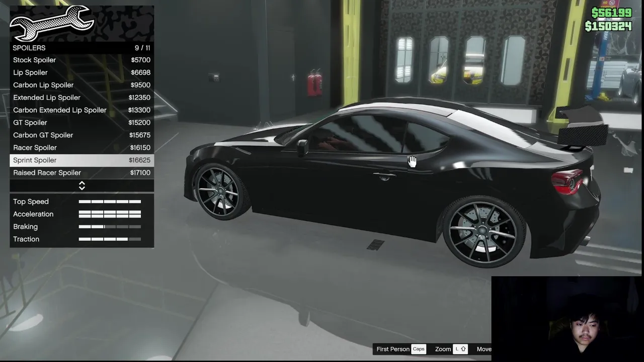Select the Lip Spoiler option

(82, 72)
